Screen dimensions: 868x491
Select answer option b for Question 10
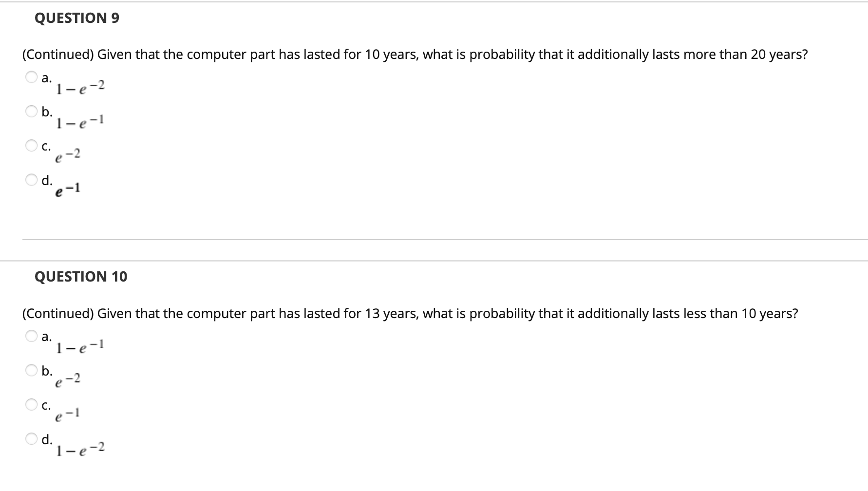[x=31, y=370]
